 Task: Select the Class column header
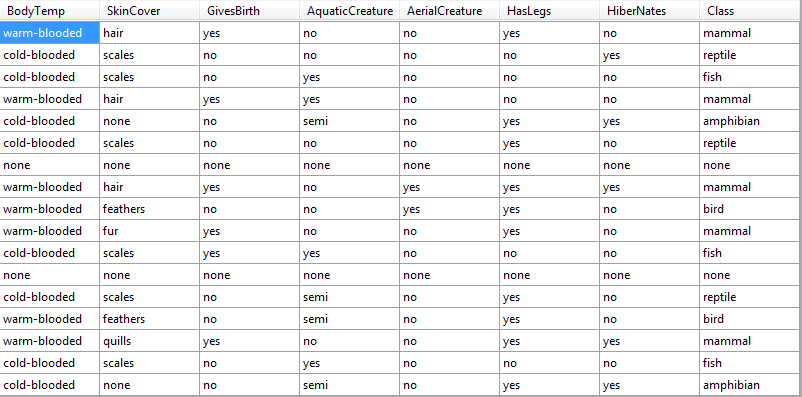[x=750, y=11]
